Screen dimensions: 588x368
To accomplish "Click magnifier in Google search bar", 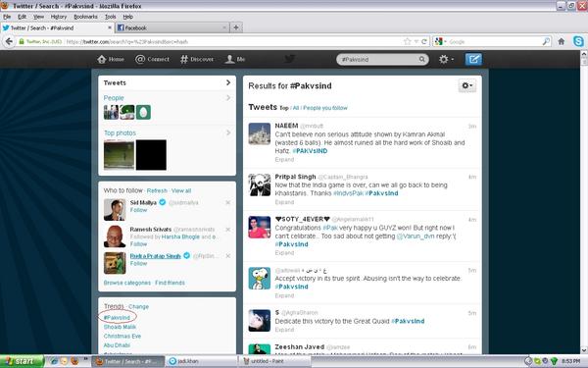I will click(x=546, y=41).
